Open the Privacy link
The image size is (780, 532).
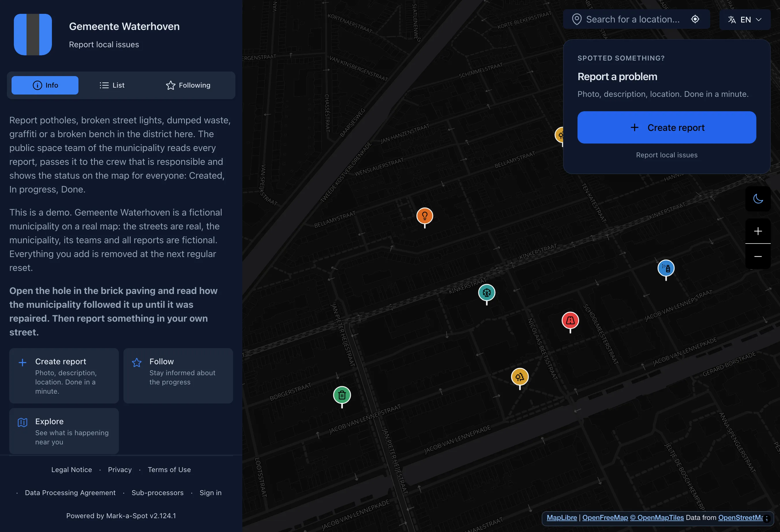(120, 470)
